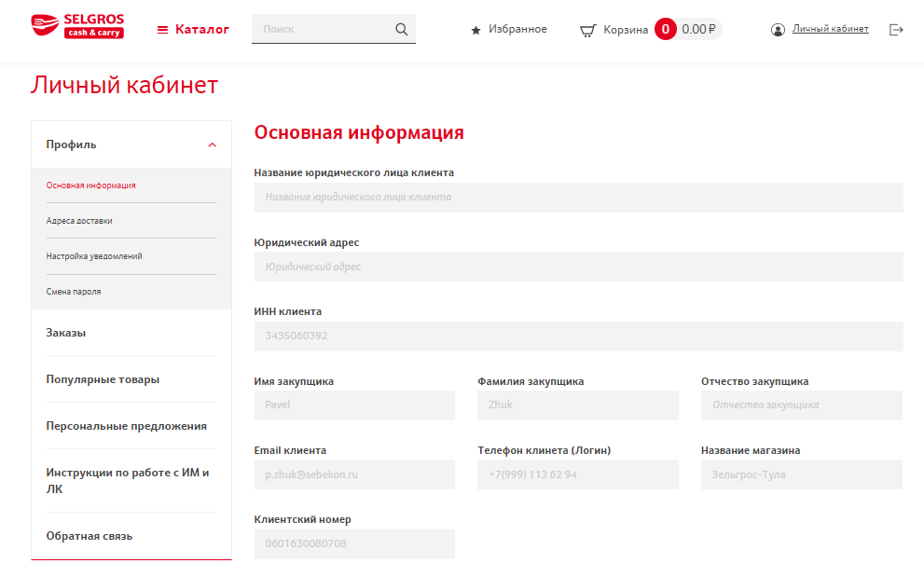Open the Адреса доставки submenu item

[79, 221]
